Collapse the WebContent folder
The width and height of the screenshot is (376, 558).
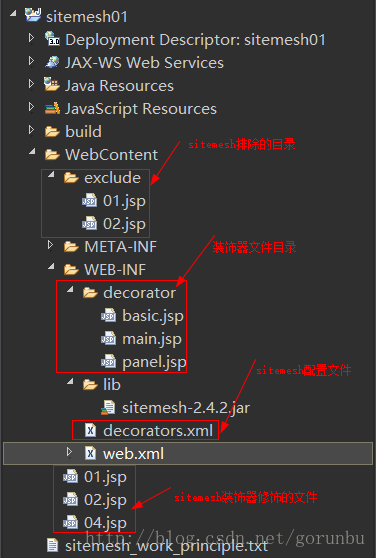(32, 151)
